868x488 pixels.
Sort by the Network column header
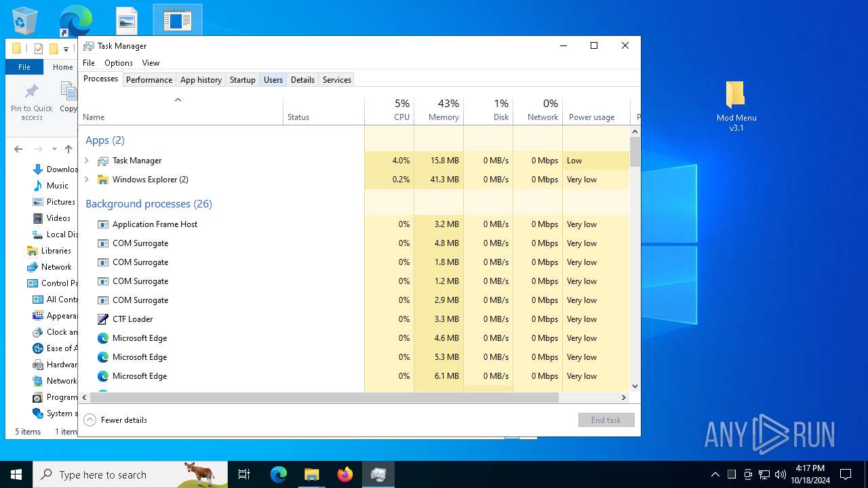click(x=538, y=111)
